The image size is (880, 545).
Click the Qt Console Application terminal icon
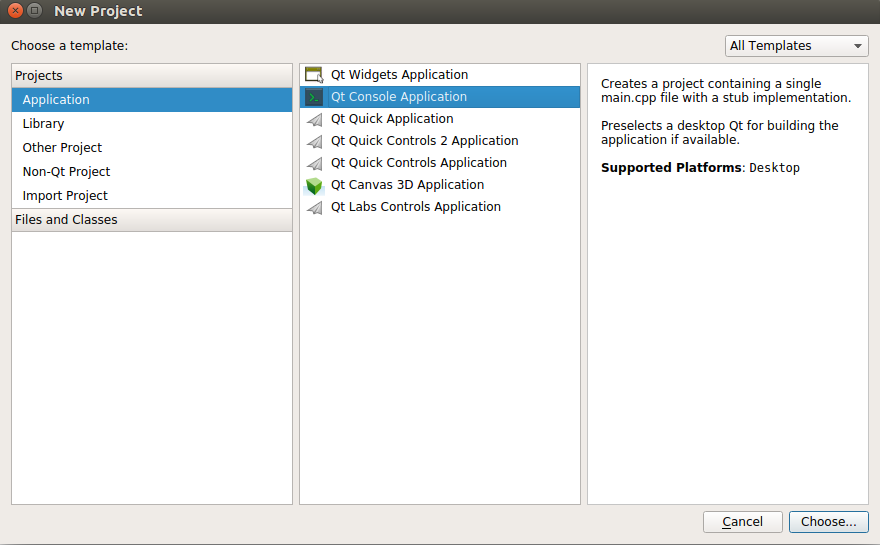[314, 97]
